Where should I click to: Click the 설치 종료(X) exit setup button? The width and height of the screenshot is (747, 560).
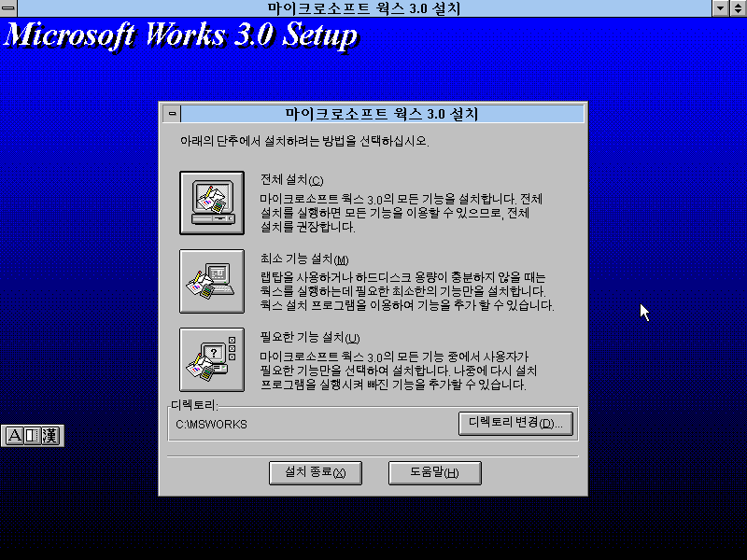(x=316, y=473)
